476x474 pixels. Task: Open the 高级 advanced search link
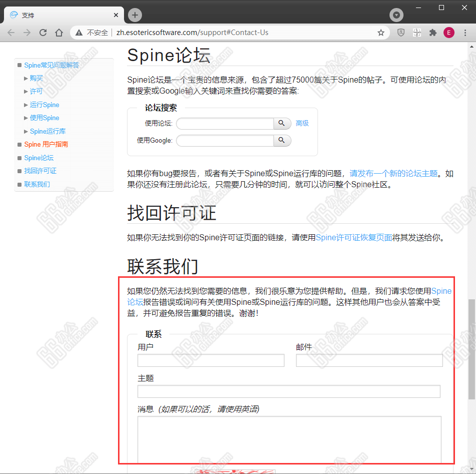[302, 123]
